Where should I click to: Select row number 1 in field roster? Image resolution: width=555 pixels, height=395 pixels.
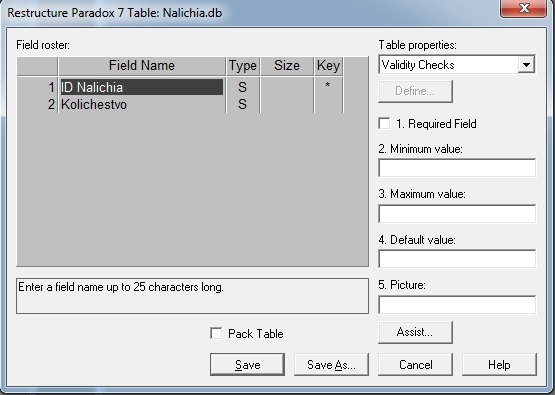(37, 87)
